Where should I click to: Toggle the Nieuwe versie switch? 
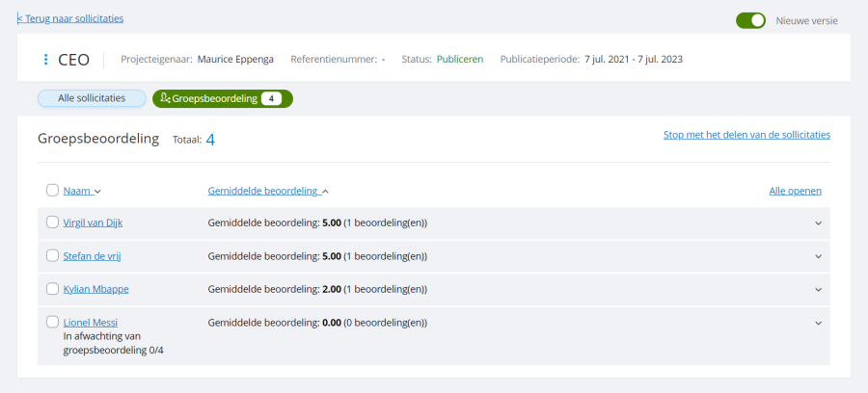click(750, 21)
